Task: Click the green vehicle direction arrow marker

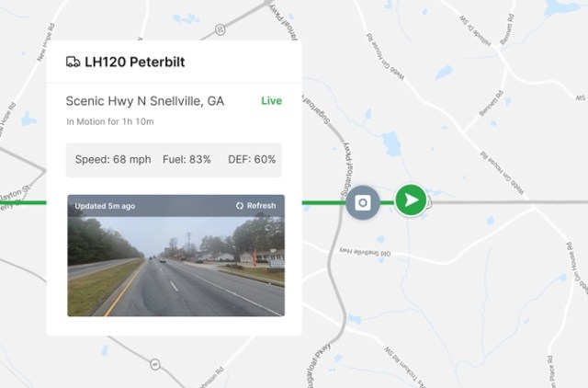Action: tap(411, 200)
